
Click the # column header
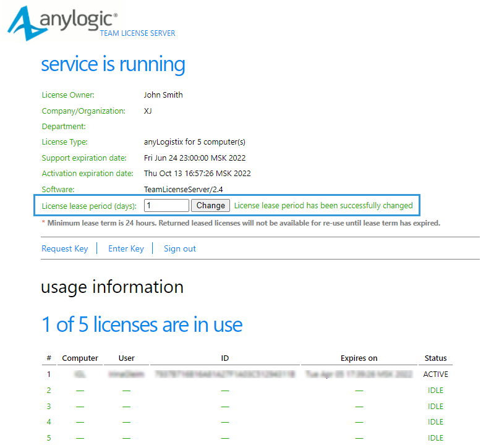pos(49,358)
